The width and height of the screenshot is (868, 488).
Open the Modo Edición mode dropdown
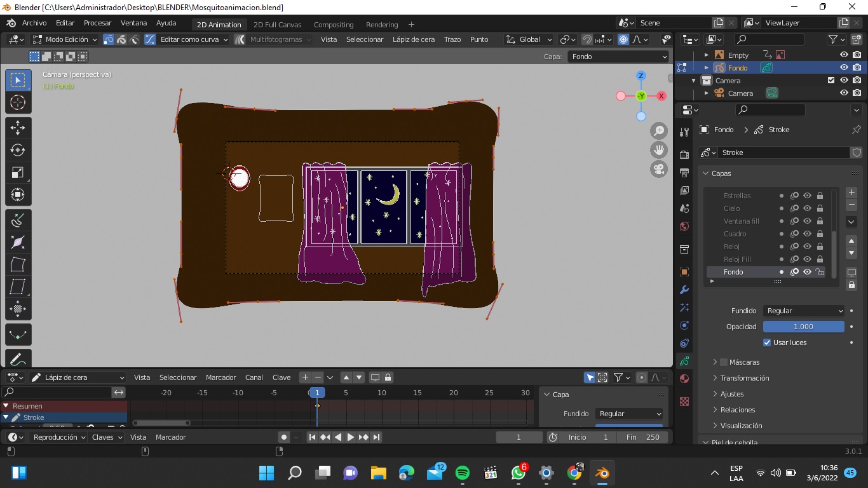(66, 39)
